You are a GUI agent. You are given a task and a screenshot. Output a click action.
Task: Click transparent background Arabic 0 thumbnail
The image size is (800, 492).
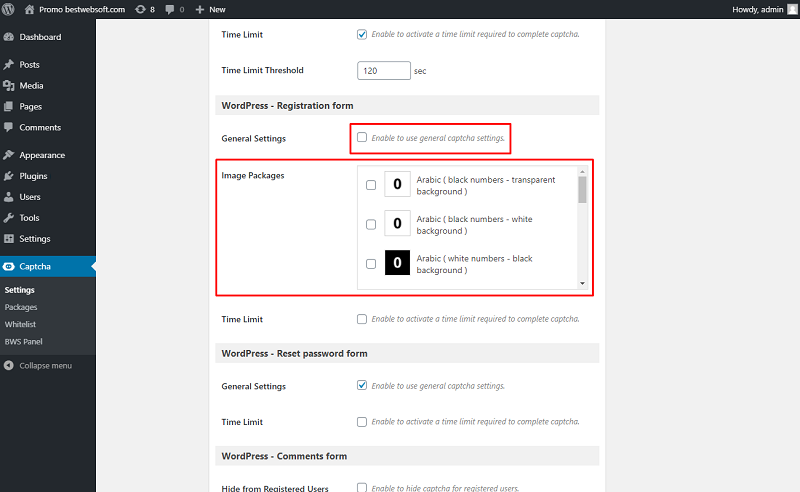pos(397,184)
